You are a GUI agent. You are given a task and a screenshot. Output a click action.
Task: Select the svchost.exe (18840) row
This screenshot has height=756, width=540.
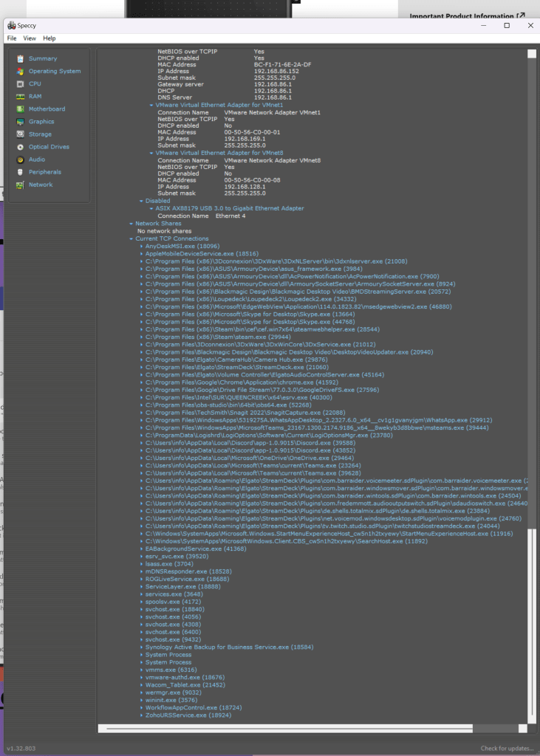click(174, 609)
